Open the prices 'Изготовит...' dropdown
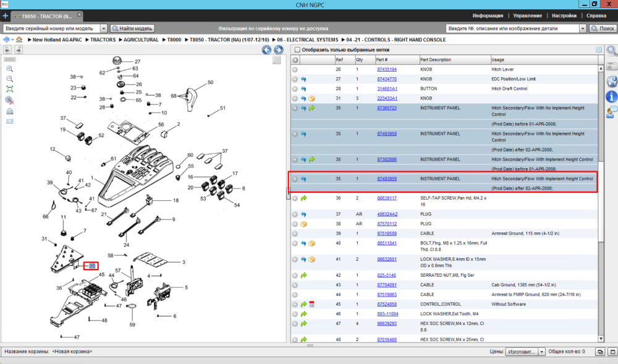 [541, 352]
